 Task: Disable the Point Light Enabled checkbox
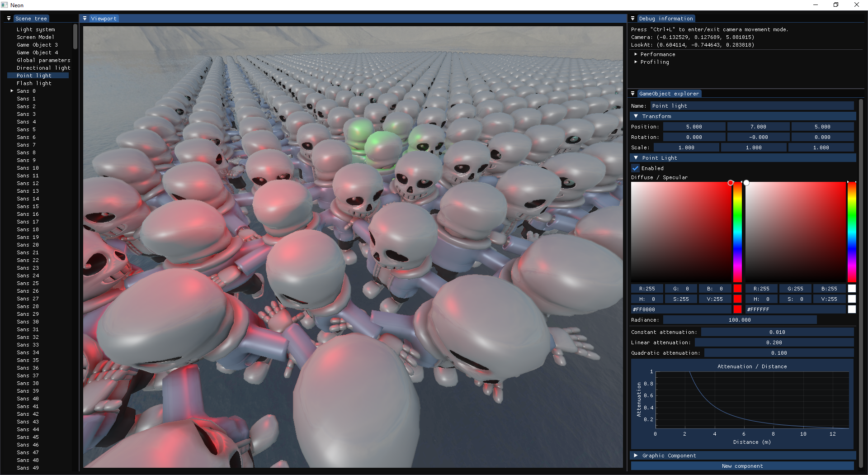pos(636,168)
